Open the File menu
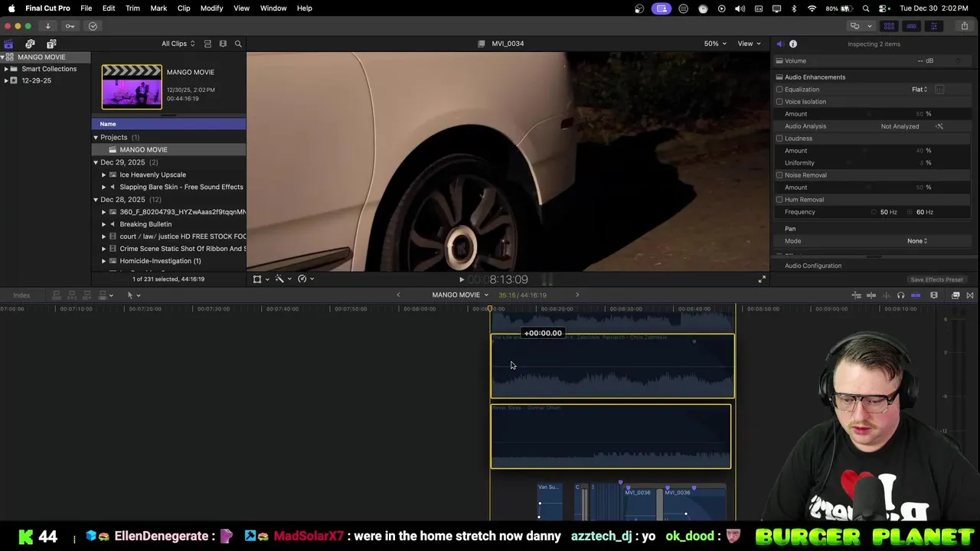This screenshot has height=551, width=980. click(87, 8)
